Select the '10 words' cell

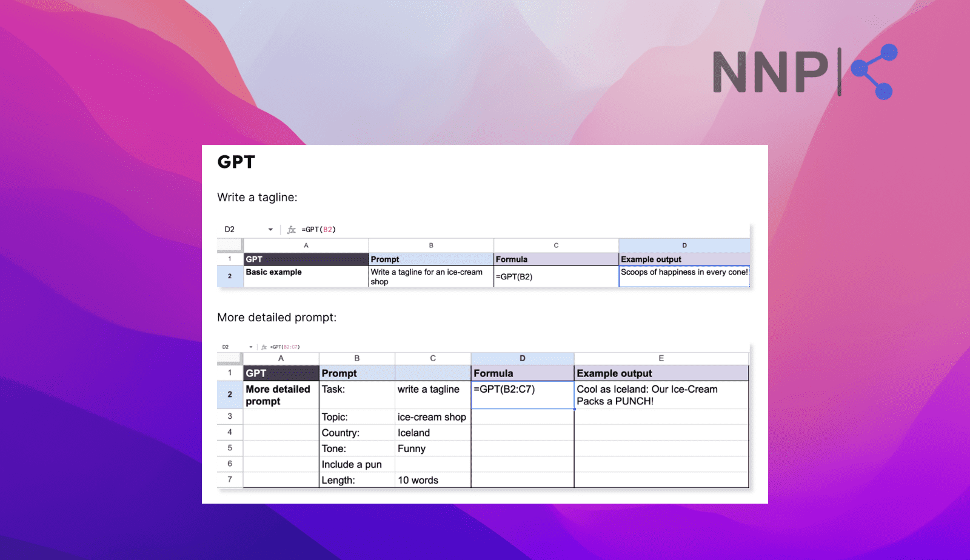coord(433,480)
